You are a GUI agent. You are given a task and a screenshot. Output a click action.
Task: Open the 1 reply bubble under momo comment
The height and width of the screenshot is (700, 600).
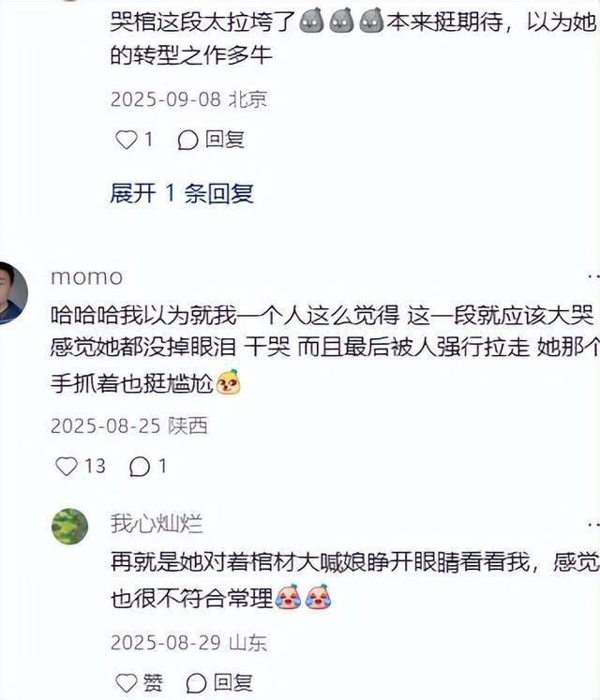pos(140,467)
